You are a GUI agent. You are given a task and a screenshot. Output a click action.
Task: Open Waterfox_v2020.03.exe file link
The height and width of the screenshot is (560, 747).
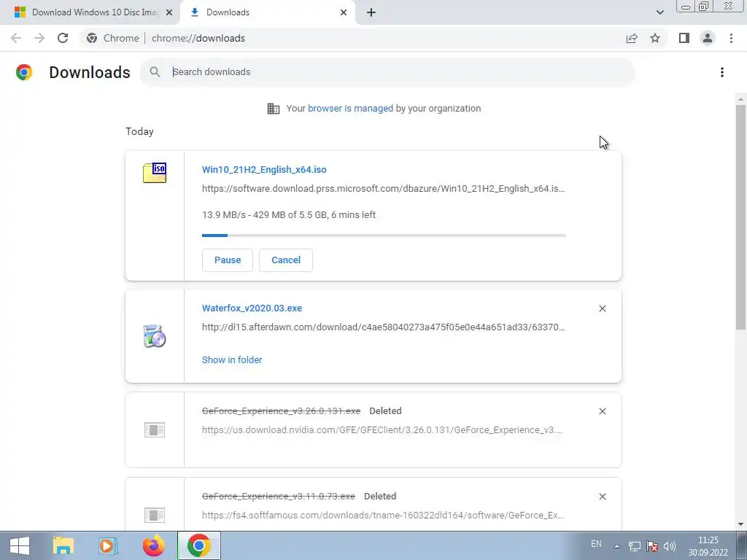[252, 308]
